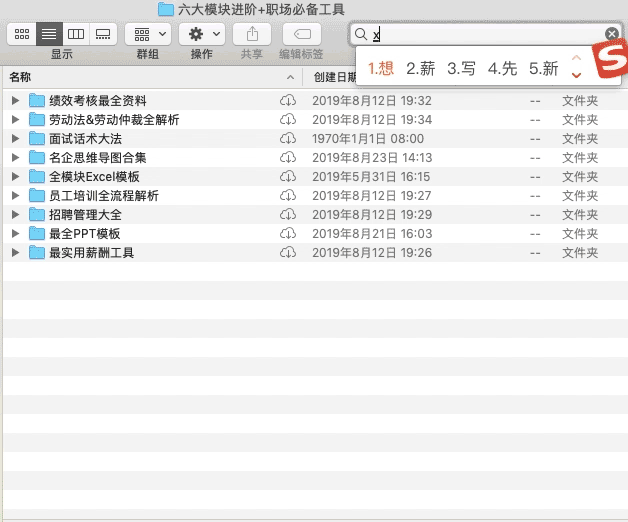Screen dimensions: 628x522
Task: Expand the 名企思维导图合集 folder
Action: click(15, 157)
